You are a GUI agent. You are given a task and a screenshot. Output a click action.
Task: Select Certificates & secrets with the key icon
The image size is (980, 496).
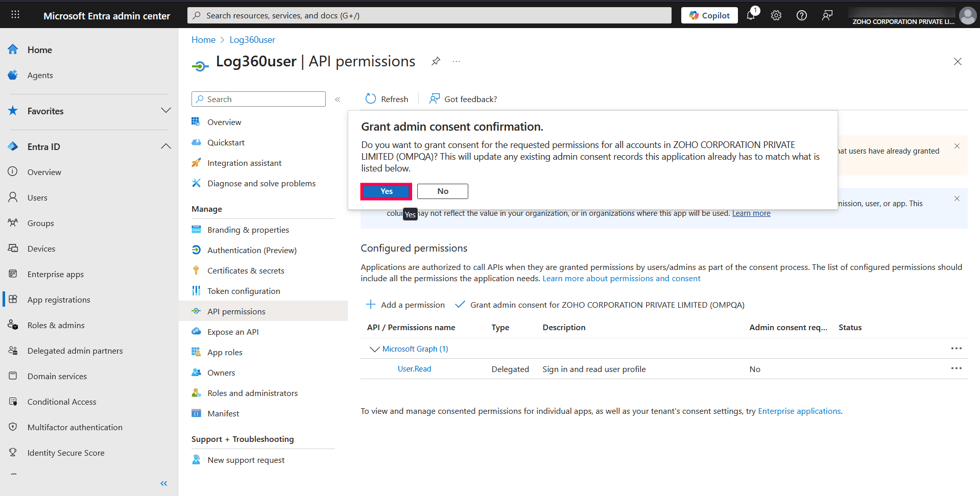pyautogui.click(x=246, y=270)
